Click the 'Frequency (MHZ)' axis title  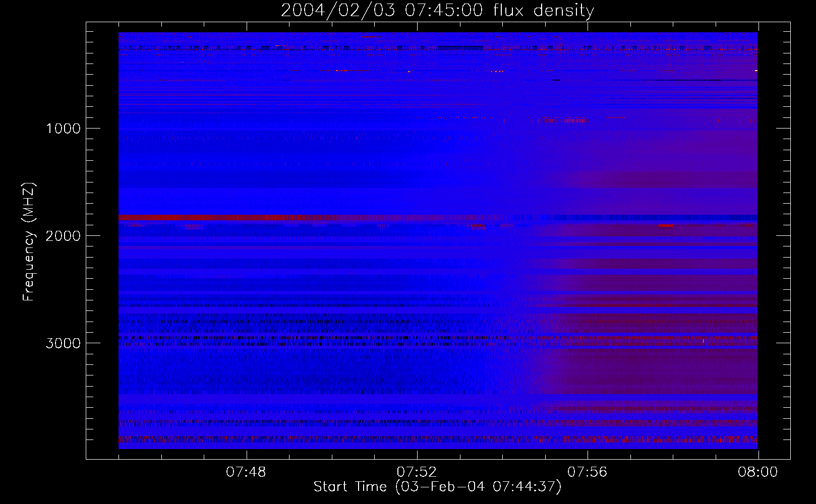pos(29,242)
